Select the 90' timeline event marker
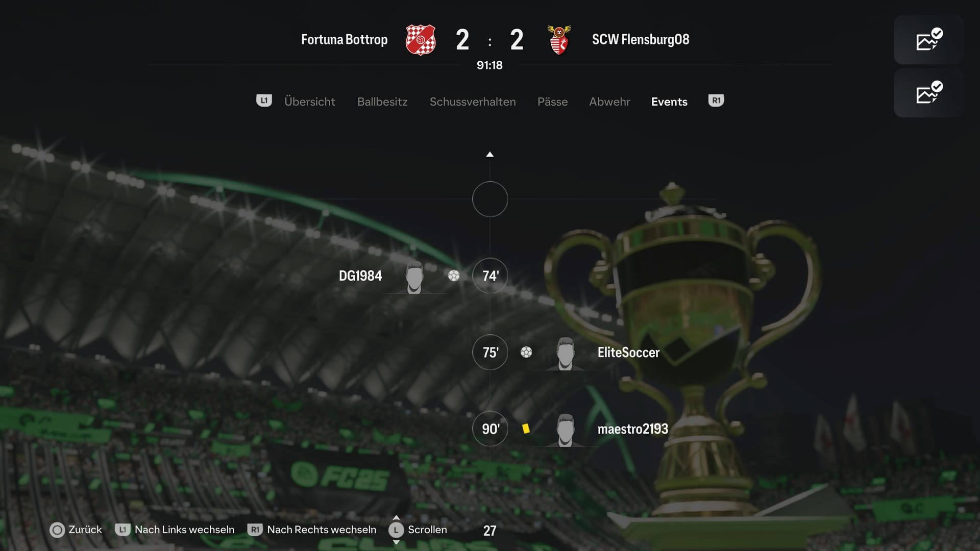The width and height of the screenshot is (980, 551). [x=490, y=429]
